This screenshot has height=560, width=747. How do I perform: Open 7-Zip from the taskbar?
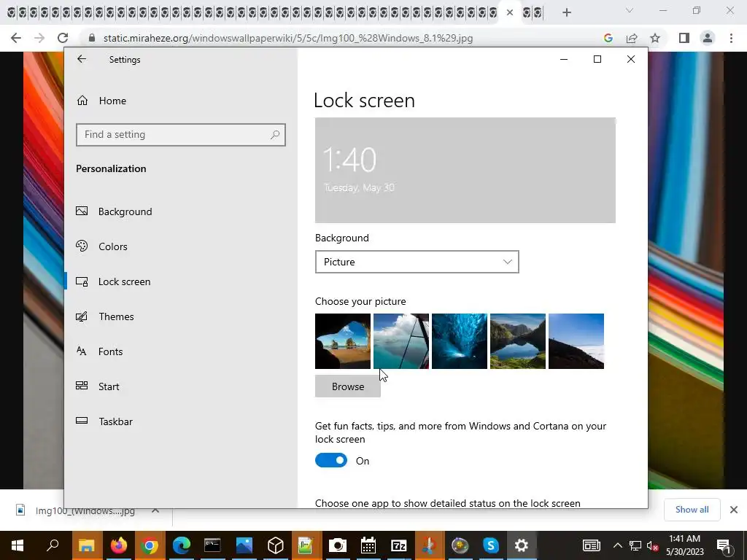click(x=399, y=545)
